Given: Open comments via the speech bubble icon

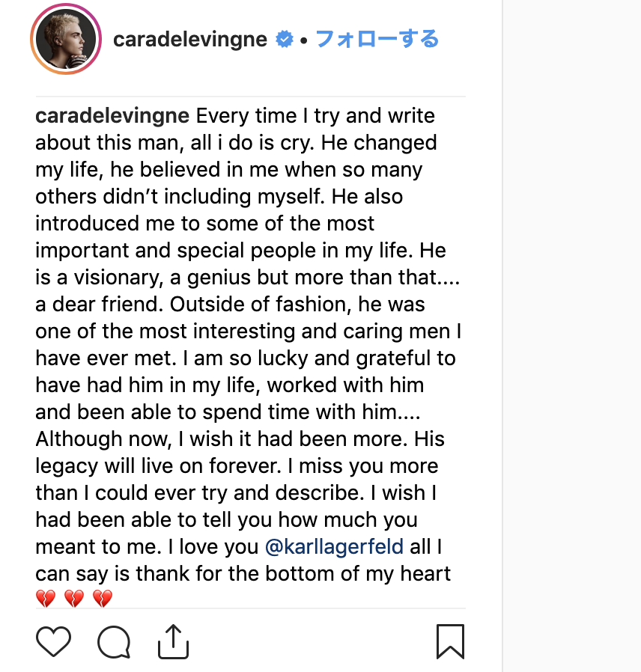Looking at the screenshot, I should 114,641.
